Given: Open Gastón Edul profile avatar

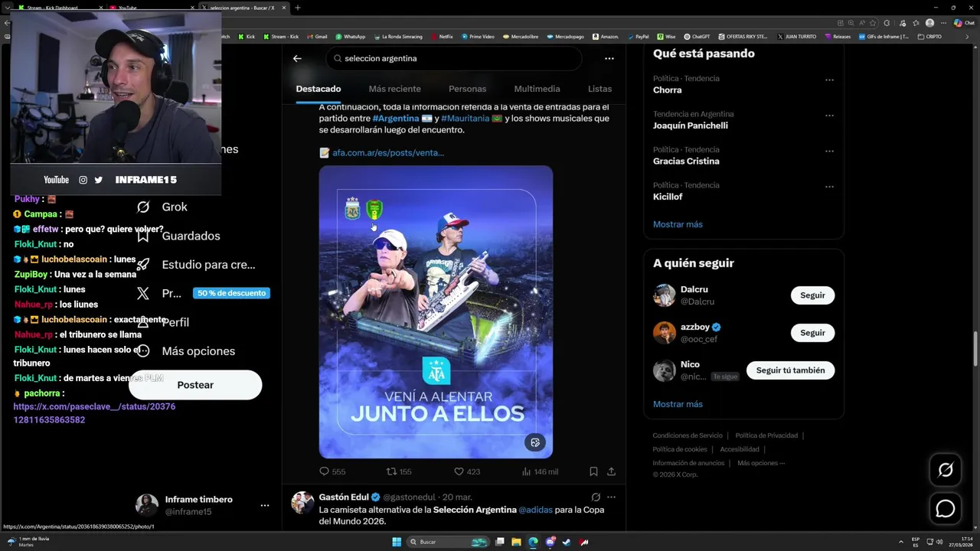Looking at the screenshot, I should 302,502.
